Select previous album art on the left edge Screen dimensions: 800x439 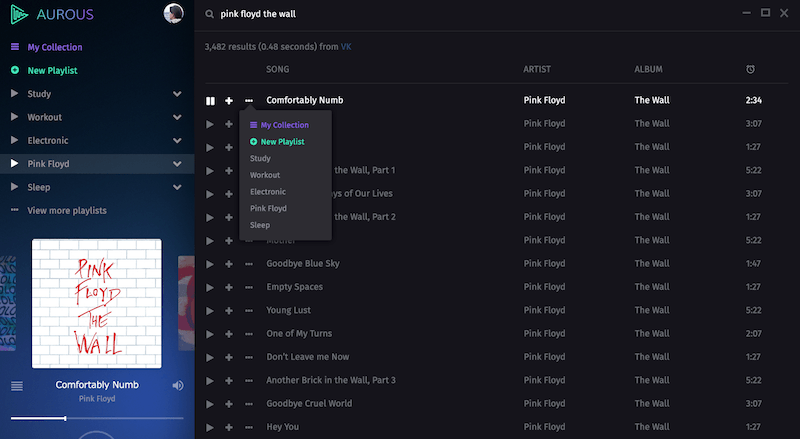pos(8,304)
